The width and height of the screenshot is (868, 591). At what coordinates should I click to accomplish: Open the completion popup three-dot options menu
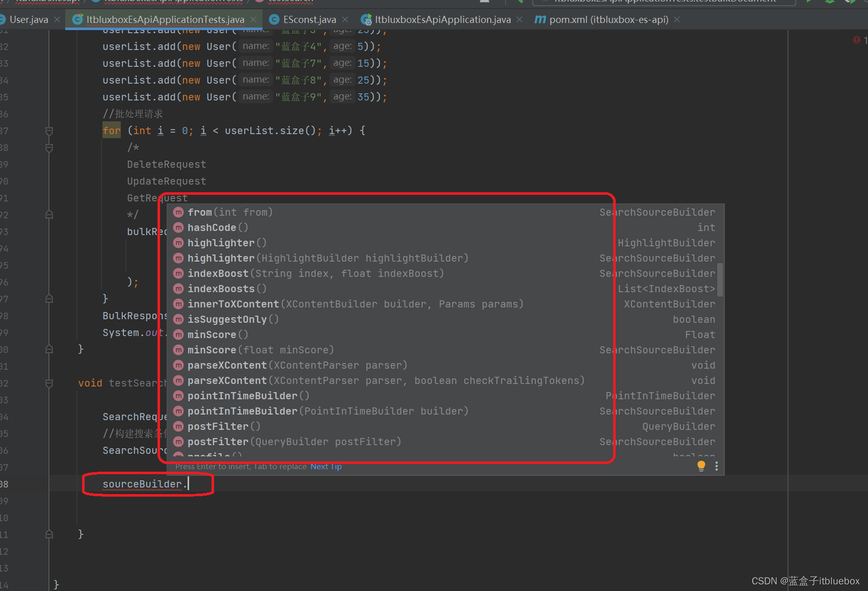click(x=717, y=466)
